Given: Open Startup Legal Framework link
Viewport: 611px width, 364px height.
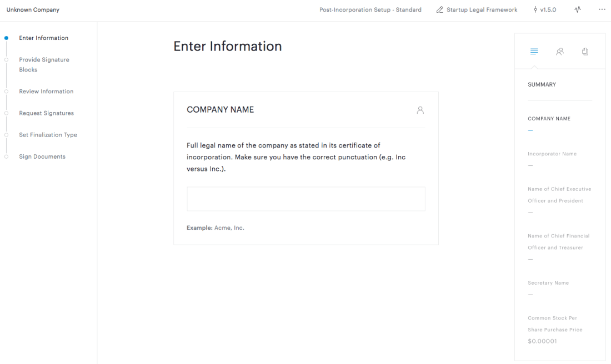Looking at the screenshot, I should pos(482,10).
